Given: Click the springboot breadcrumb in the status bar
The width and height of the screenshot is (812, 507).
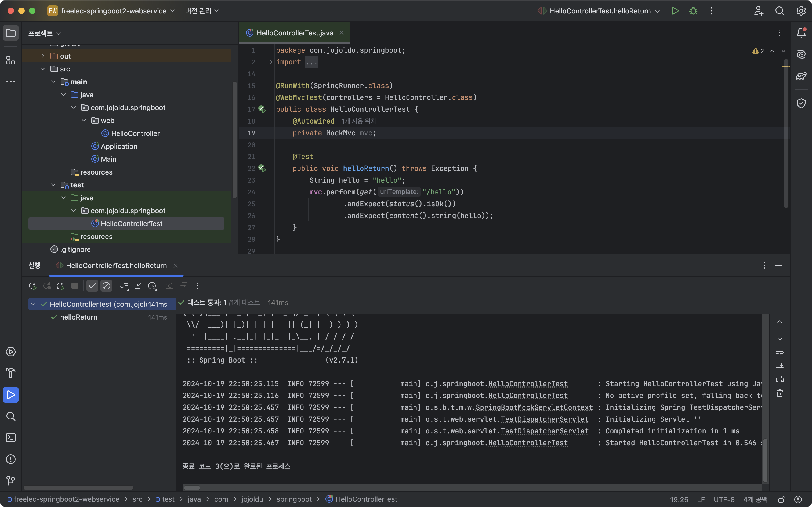Looking at the screenshot, I should tap(294, 499).
